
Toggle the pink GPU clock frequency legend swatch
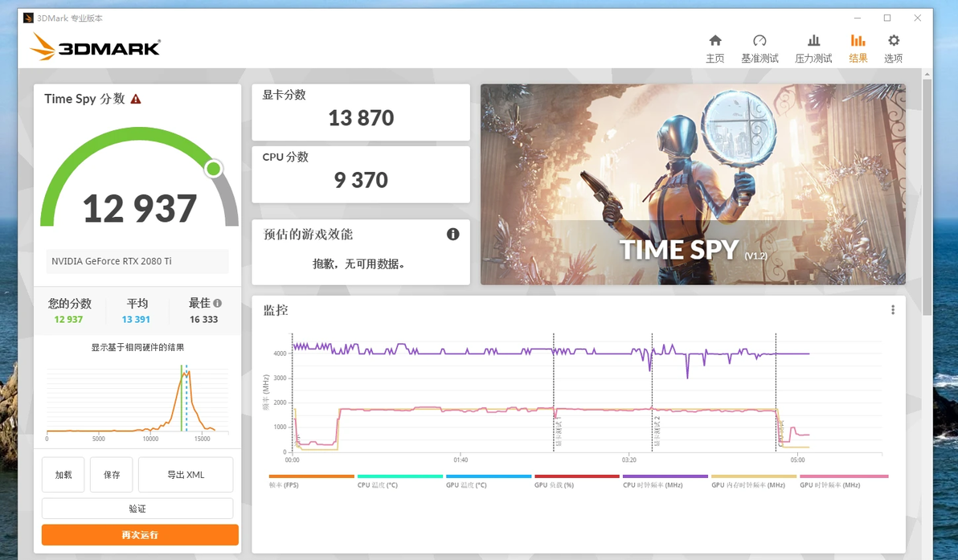(x=844, y=476)
